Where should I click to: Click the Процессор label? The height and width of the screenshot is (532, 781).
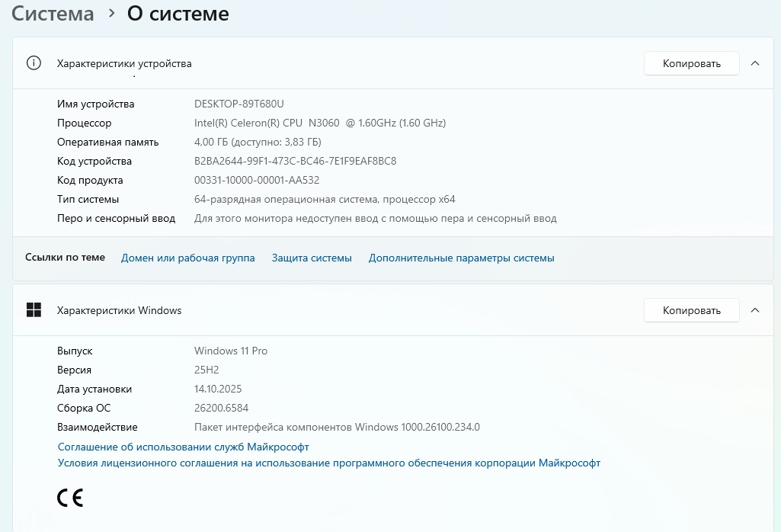(84, 123)
